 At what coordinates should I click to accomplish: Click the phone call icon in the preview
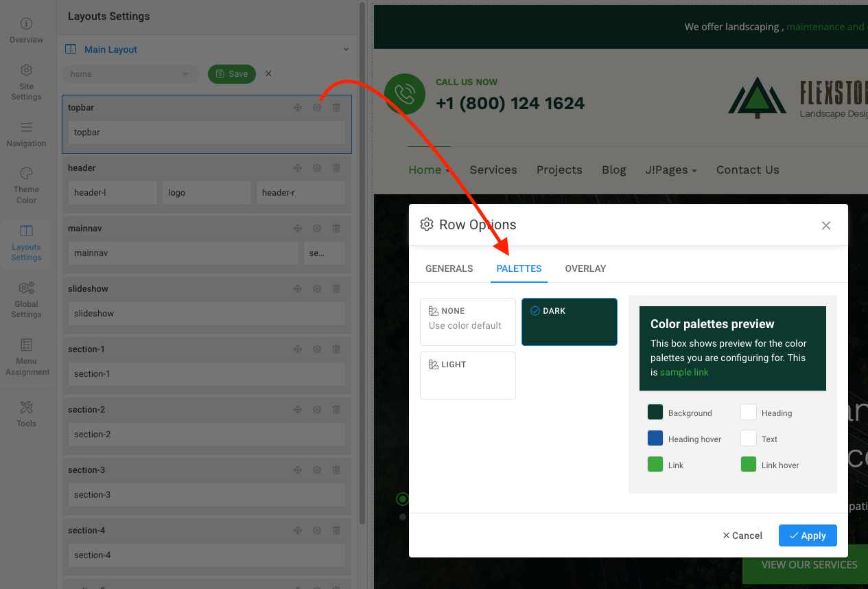click(405, 94)
